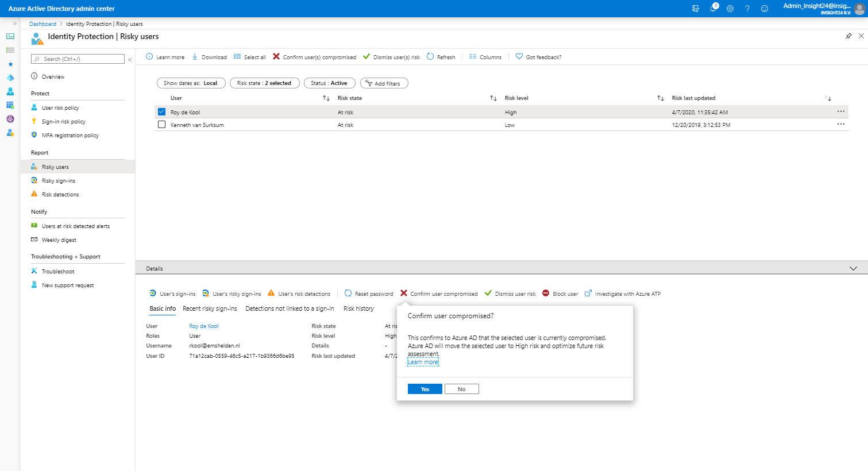
Task: Open the Users icon in left rail
Action: tap(10, 91)
